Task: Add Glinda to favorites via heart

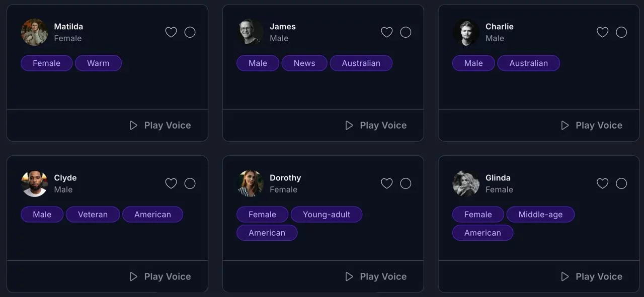Action: click(x=602, y=183)
